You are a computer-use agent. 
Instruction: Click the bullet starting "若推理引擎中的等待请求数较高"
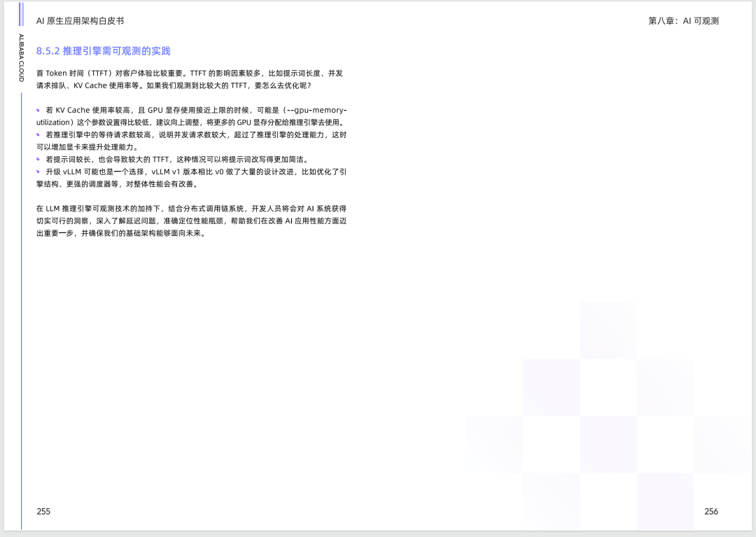(191, 141)
